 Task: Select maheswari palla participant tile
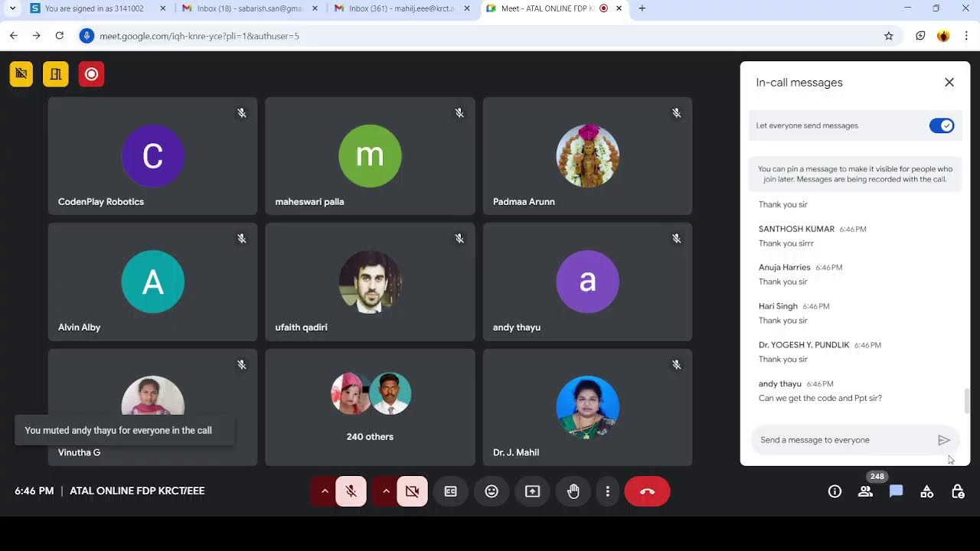point(370,156)
